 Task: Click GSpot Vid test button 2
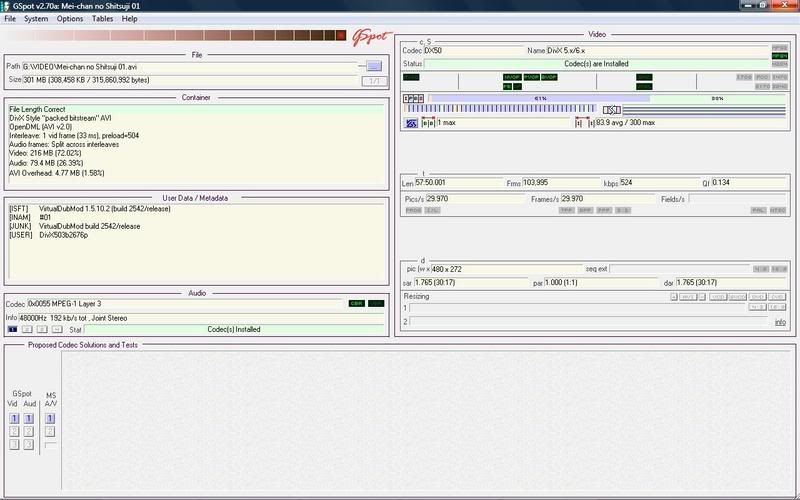tap(14, 432)
